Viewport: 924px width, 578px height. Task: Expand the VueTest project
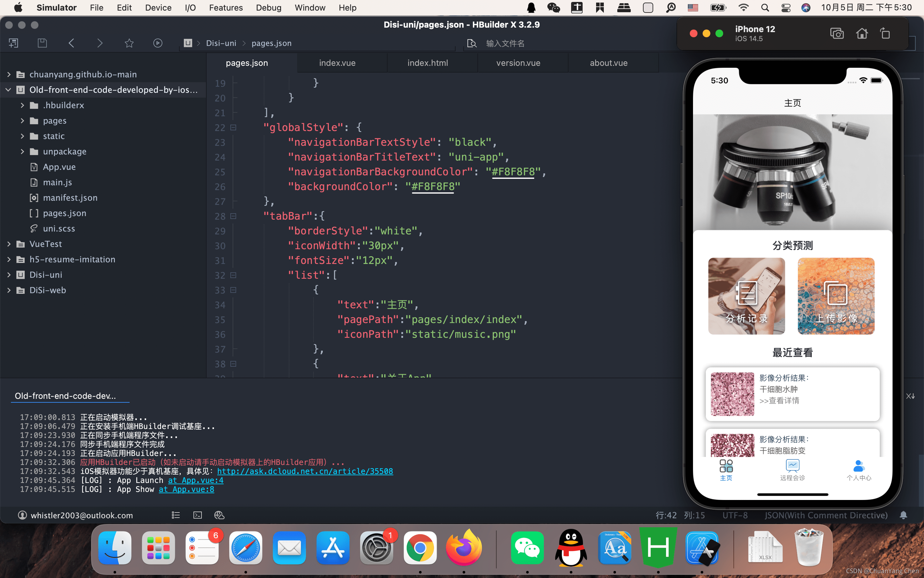tap(9, 244)
